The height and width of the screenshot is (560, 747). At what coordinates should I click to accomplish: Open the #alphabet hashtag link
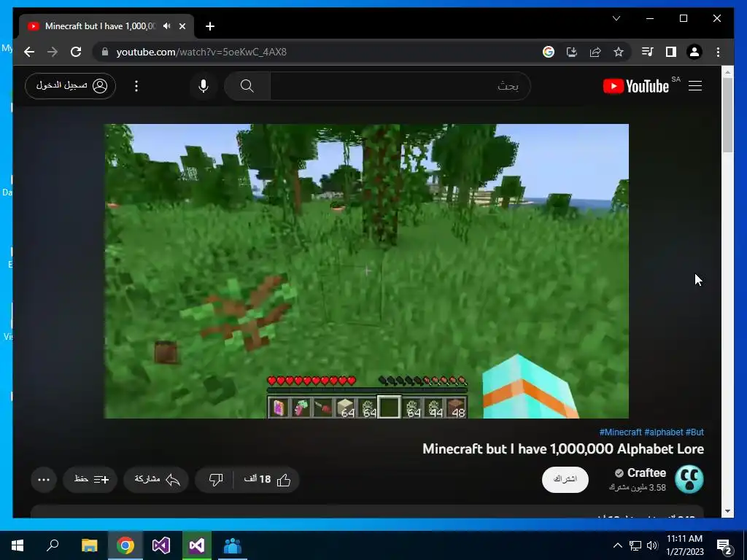coord(664,432)
